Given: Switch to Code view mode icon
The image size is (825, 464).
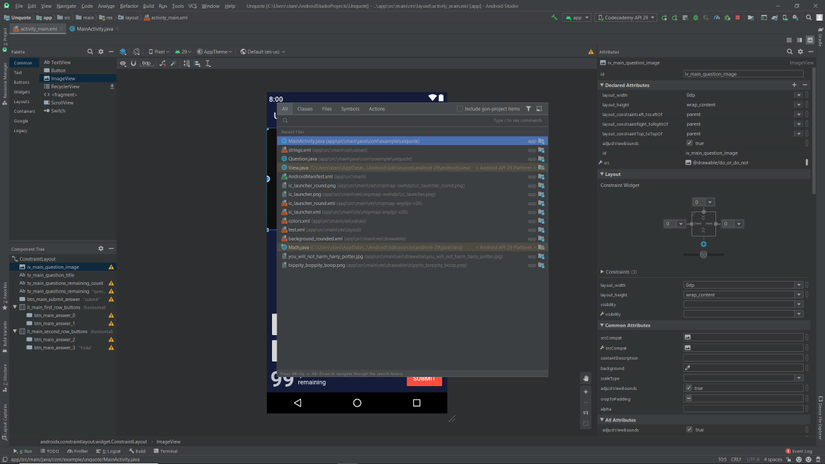Looking at the screenshot, I should pyautogui.click(x=789, y=40).
